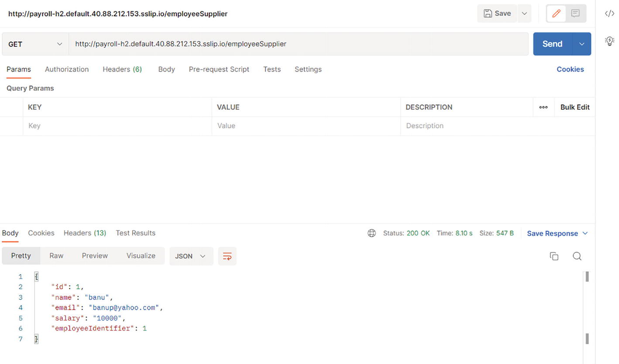Select the Raw response view

tap(56, 256)
